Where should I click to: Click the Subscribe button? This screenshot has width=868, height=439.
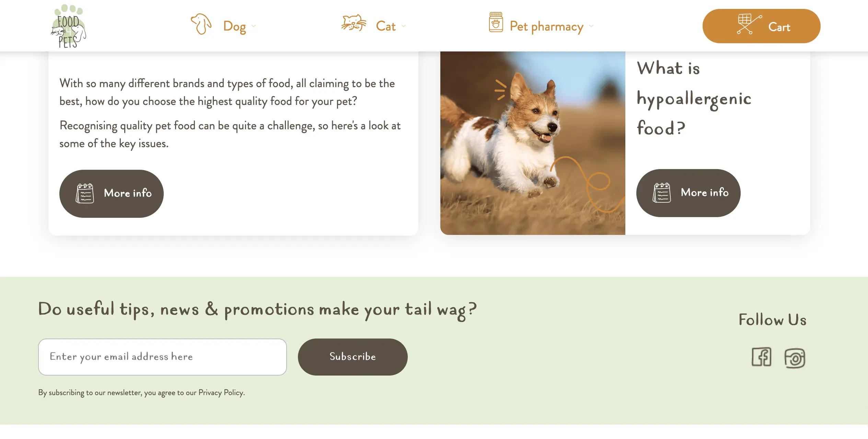click(x=353, y=357)
